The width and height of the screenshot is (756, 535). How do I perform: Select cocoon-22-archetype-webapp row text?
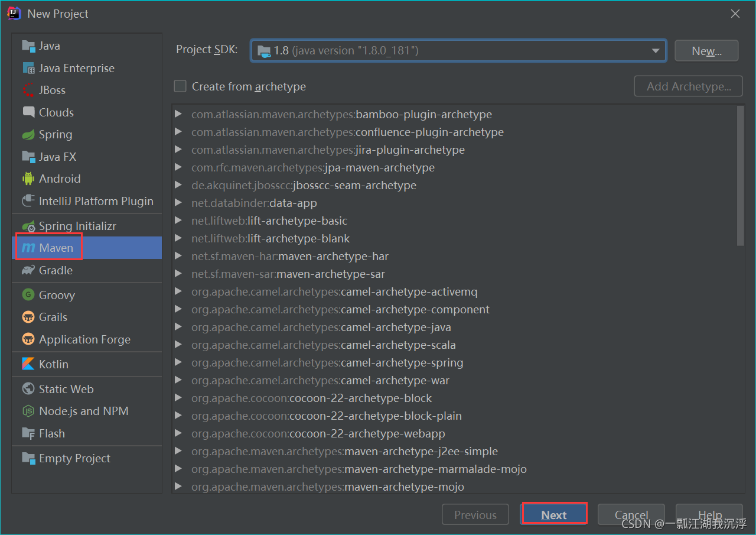coord(318,433)
